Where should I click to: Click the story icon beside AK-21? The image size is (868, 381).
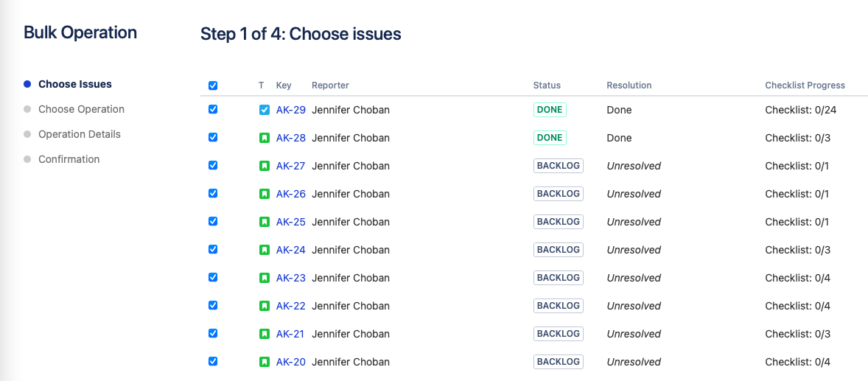(x=265, y=334)
